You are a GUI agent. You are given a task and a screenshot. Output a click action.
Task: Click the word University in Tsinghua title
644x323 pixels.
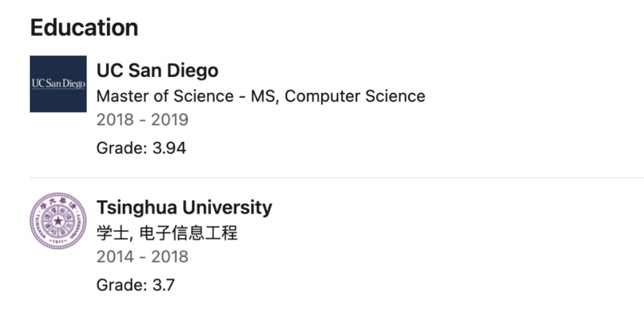[x=227, y=207]
